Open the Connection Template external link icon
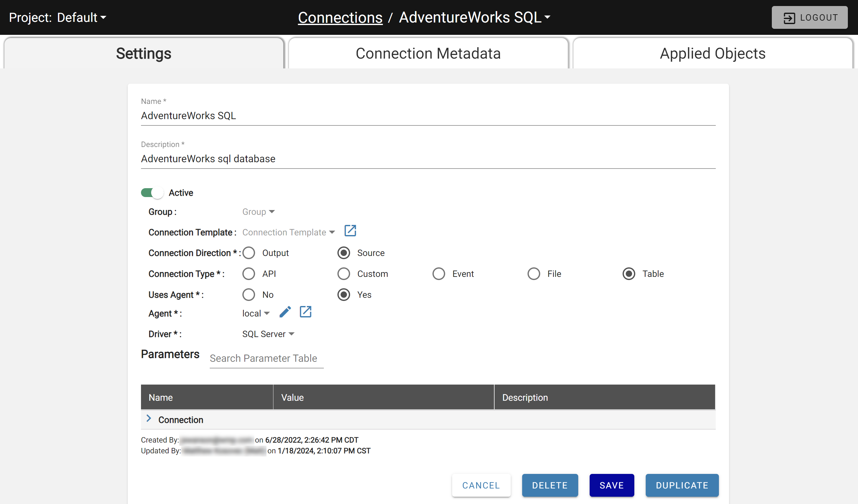This screenshot has height=504, width=858. point(350,231)
